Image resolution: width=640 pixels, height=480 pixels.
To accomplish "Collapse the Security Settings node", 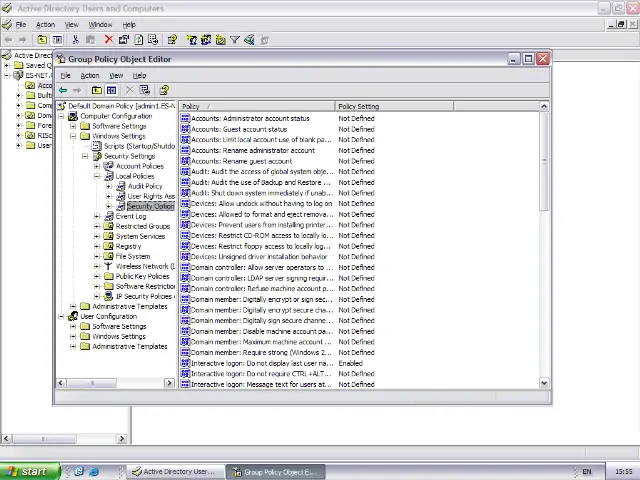I will click(x=85, y=156).
